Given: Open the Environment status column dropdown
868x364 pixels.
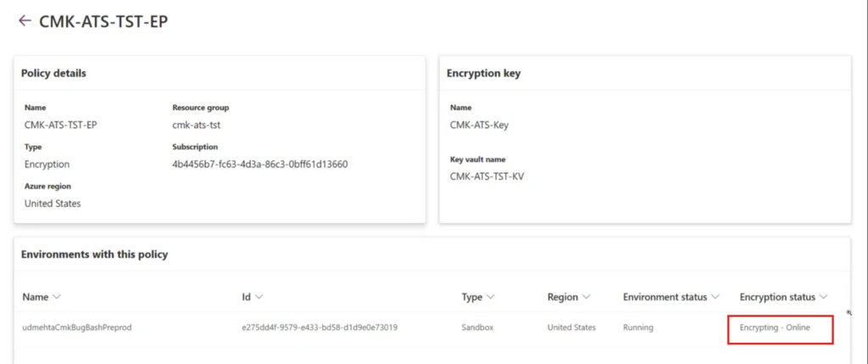Looking at the screenshot, I should click(715, 297).
